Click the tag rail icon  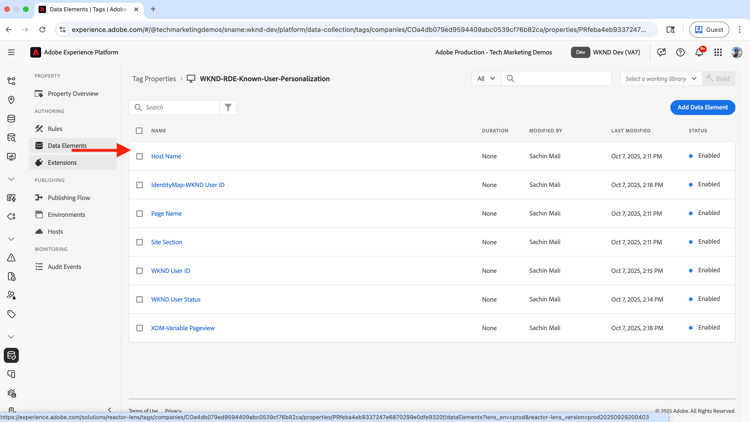tap(11, 314)
